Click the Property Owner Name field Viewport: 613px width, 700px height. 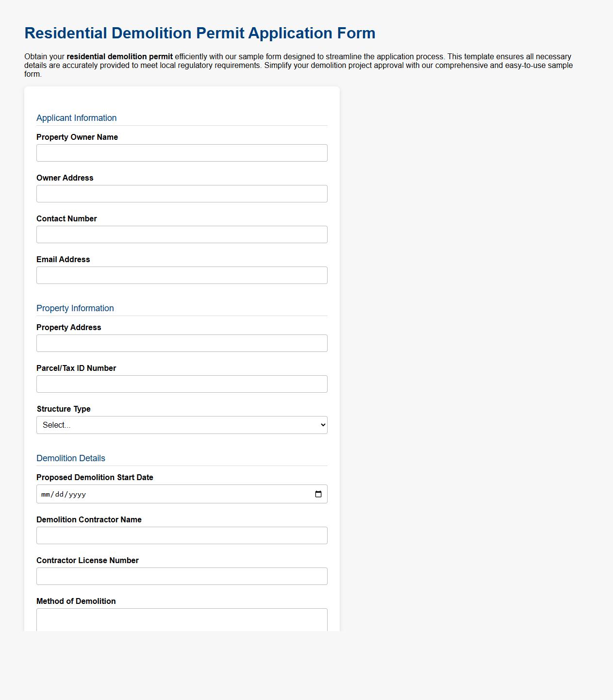tap(182, 153)
